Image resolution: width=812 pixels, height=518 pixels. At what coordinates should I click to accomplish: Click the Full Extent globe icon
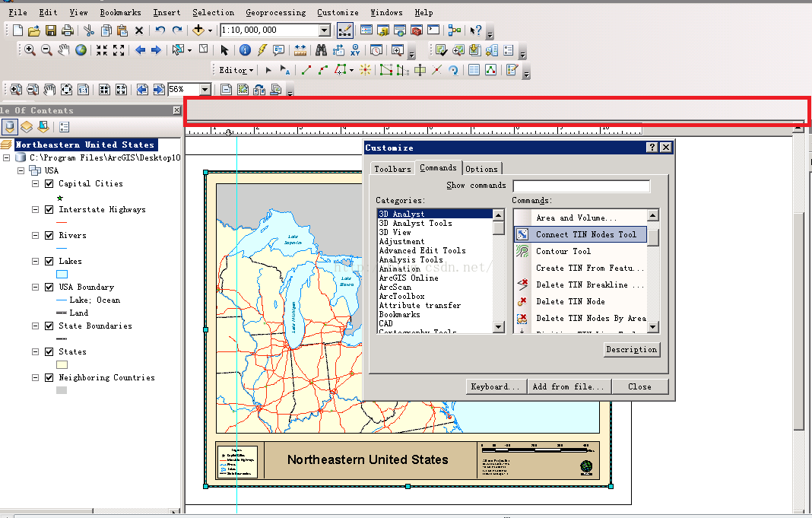tap(80, 50)
